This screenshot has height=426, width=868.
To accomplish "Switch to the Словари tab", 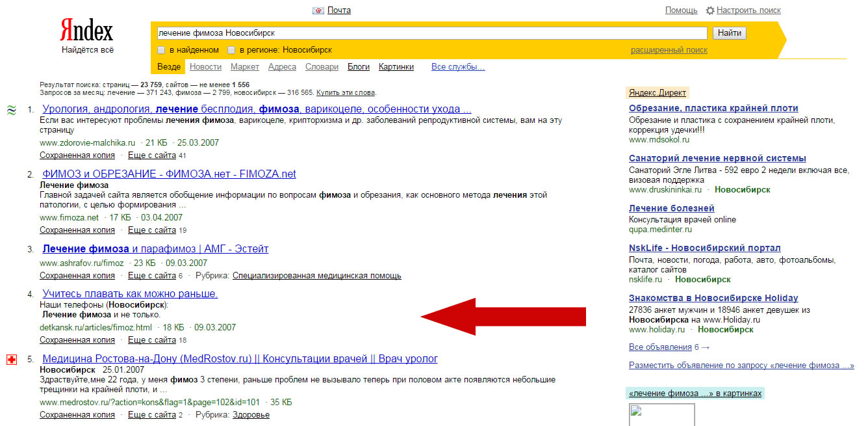I will click(x=322, y=67).
